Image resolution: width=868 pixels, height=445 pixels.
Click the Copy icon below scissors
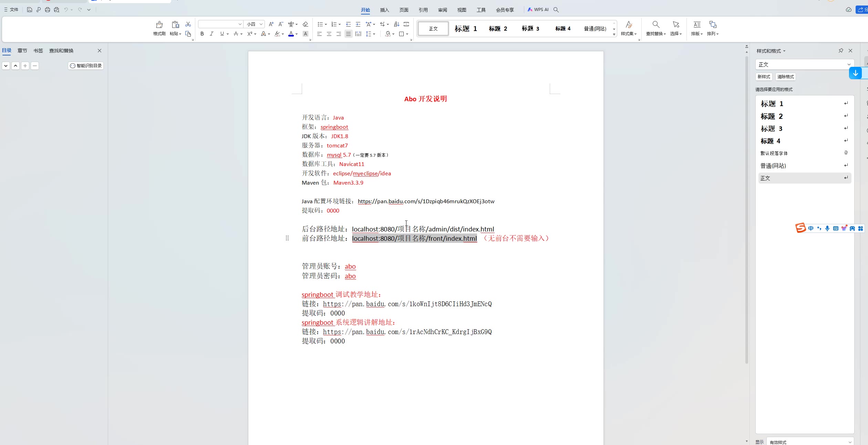pos(188,34)
